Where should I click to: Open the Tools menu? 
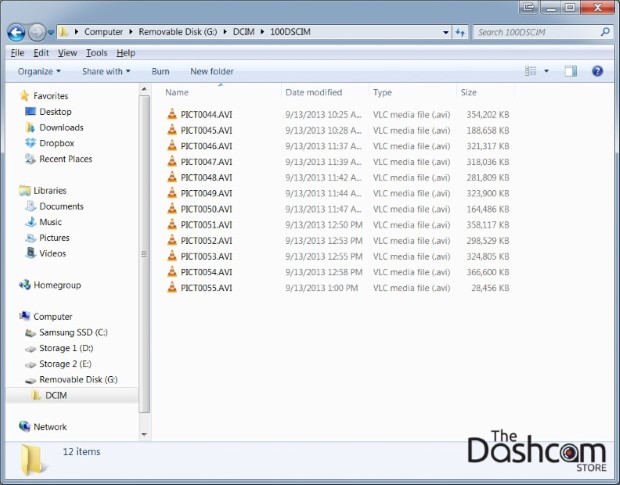pos(96,52)
